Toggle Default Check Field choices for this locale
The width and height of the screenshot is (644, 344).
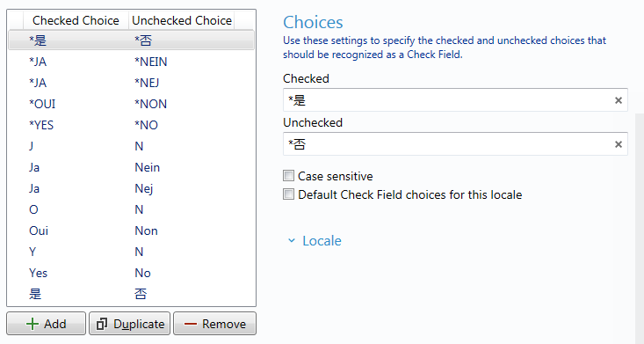289,194
